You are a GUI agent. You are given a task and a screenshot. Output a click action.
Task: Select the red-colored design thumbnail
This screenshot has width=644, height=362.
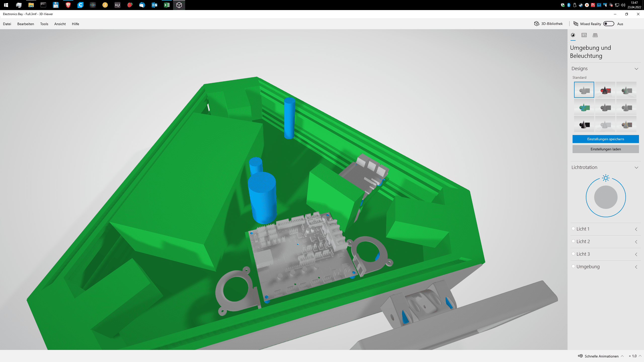605,90
